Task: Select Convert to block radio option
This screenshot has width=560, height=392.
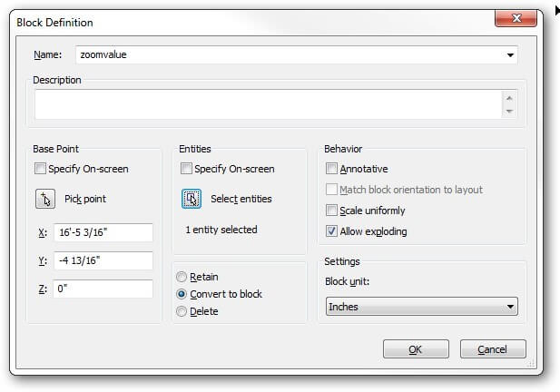Action: click(x=182, y=294)
